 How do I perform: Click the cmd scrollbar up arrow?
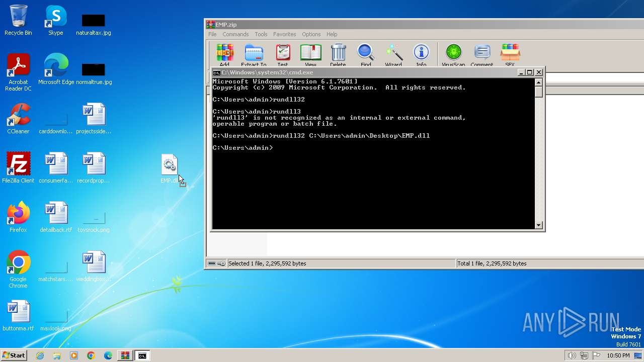[x=539, y=82]
